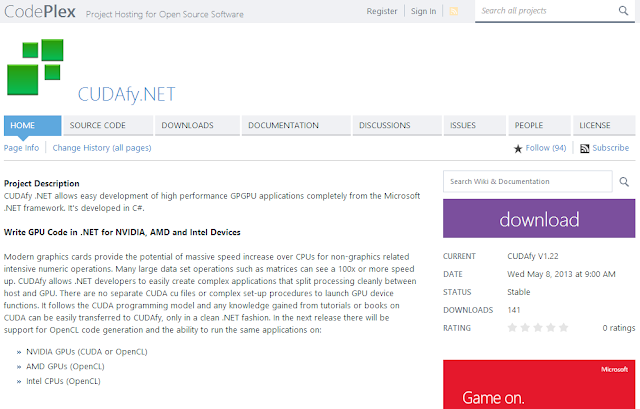The width and height of the screenshot is (640, 409).
Task: Open the License tab
Action: pyautogui.click(x=595, y=126)
